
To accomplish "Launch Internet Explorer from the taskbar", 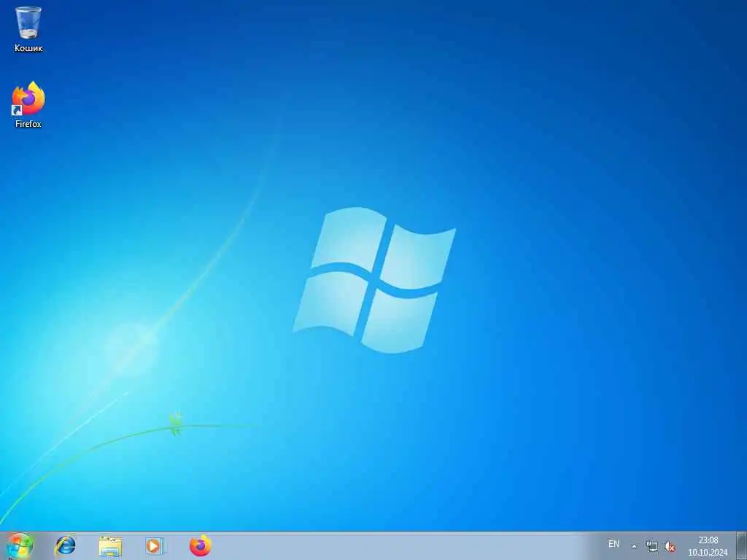I will [65, 545].
